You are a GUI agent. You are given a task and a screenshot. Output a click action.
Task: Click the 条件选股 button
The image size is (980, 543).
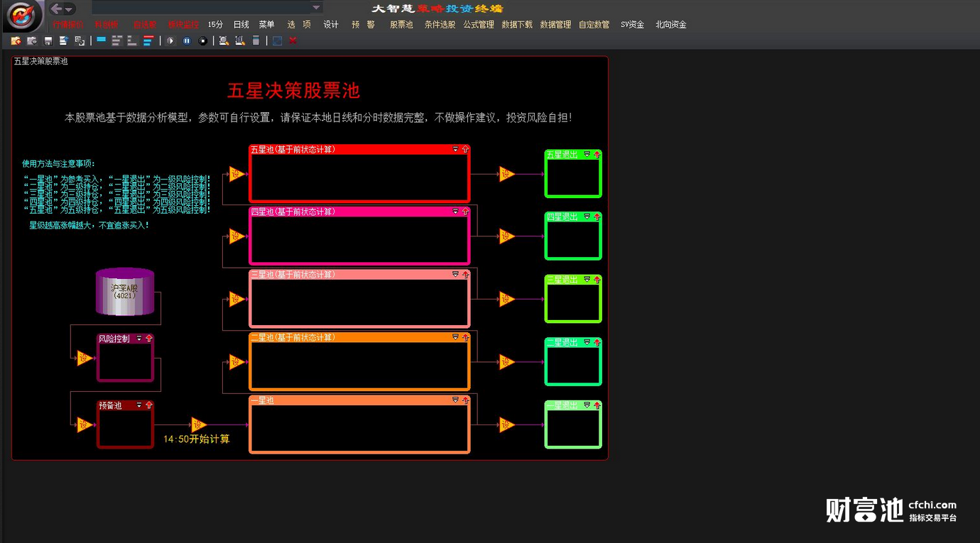point(440,25)
